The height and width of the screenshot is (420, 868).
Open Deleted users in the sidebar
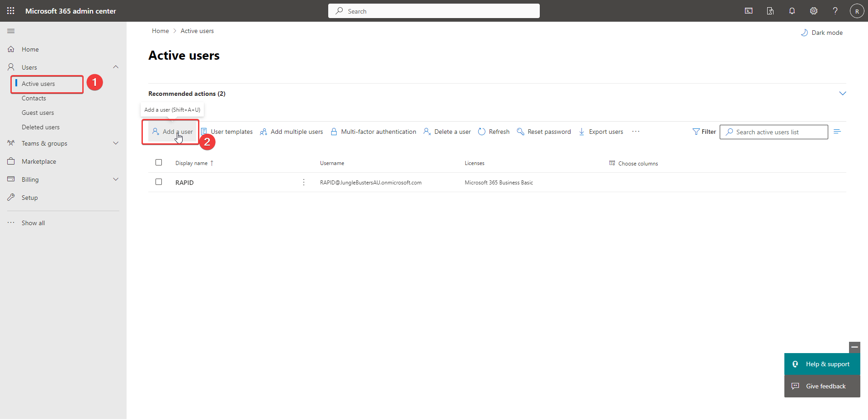(x=41, y=127)
